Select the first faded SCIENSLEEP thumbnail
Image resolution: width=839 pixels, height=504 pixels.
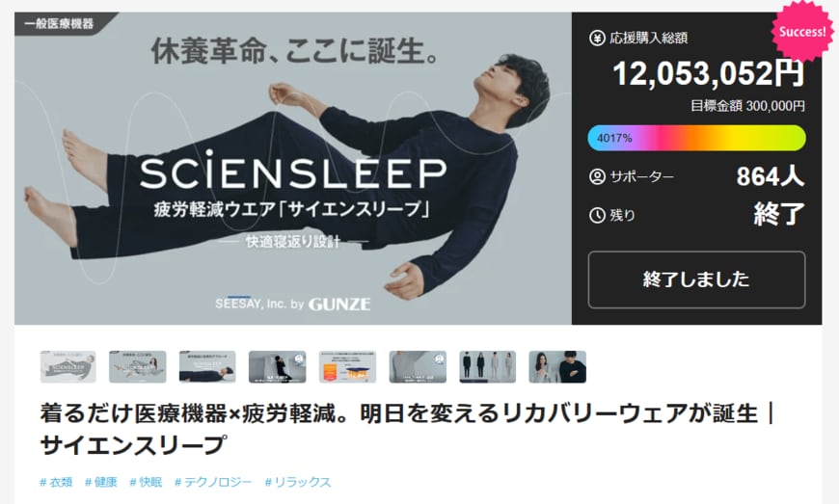68,366
